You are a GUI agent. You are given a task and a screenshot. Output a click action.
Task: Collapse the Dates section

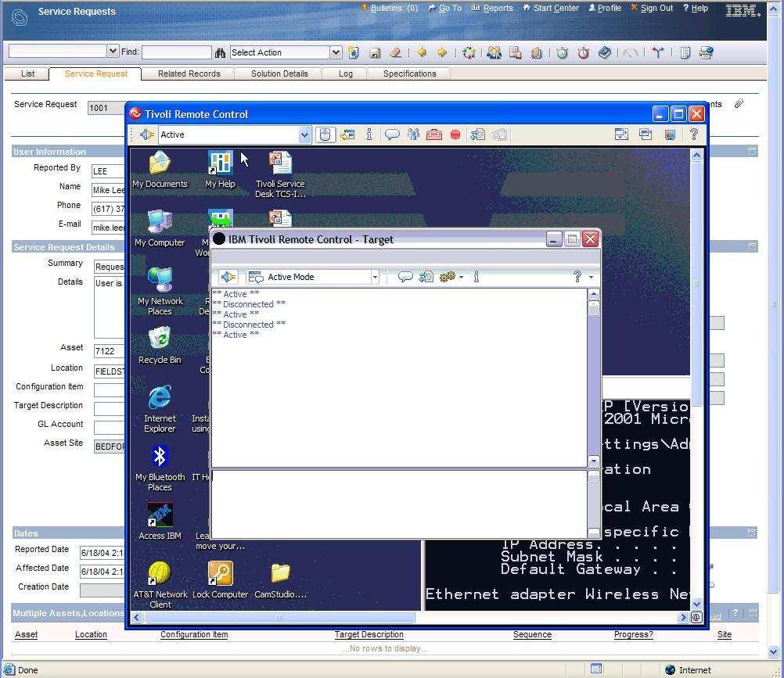point(751,533)
